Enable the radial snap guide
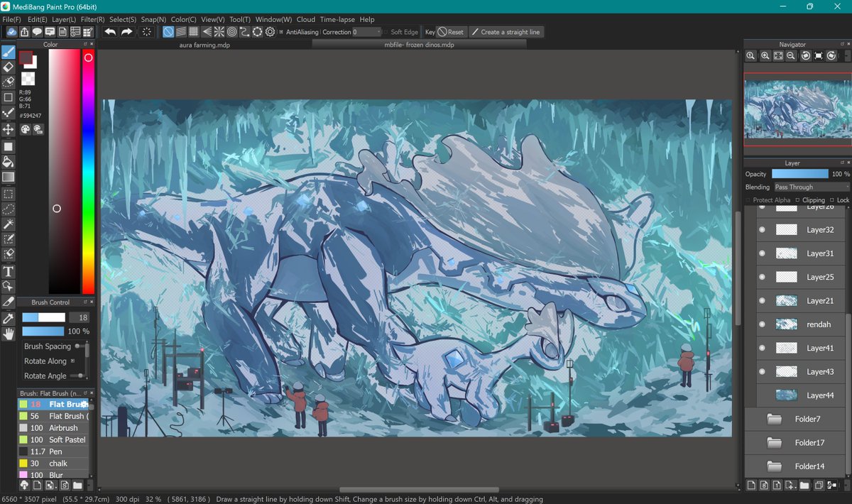 [x=219, y=32]
